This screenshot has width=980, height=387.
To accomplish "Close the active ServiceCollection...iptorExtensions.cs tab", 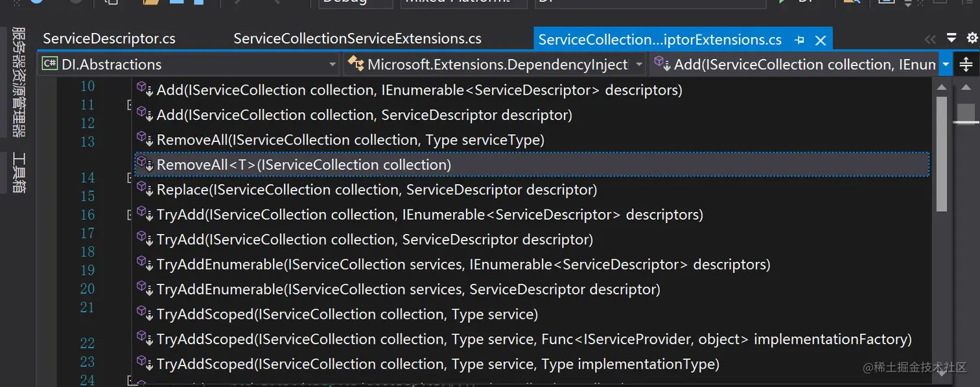I will click(x=820, y=40).
